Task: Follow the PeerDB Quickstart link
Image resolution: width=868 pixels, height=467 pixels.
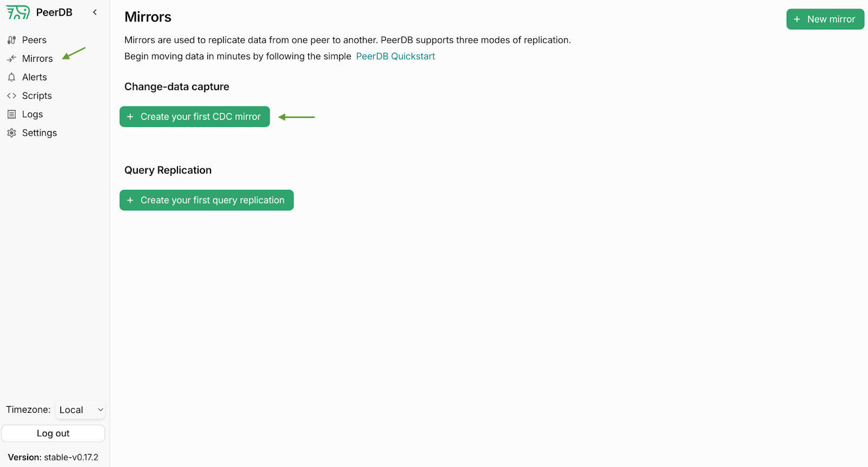Action: click(x=395, y=56)
